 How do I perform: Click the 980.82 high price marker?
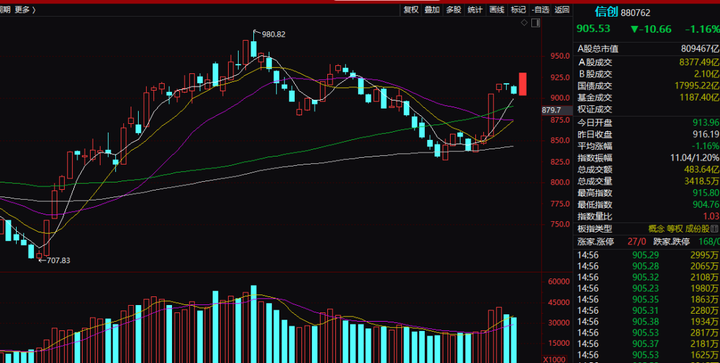coord(273,34)
